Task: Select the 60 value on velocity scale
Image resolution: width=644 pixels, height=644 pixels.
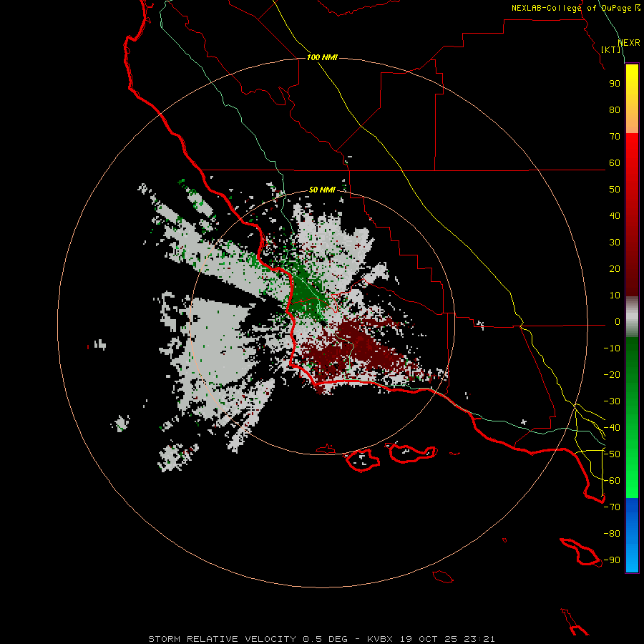Action: (615, 162)
